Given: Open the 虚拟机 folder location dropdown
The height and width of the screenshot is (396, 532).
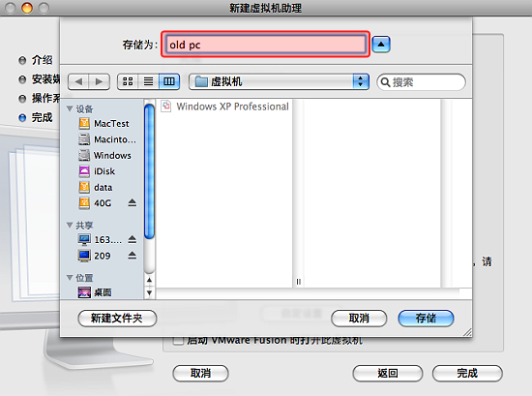Looking at the screenshot, I should tap(279, 82).
